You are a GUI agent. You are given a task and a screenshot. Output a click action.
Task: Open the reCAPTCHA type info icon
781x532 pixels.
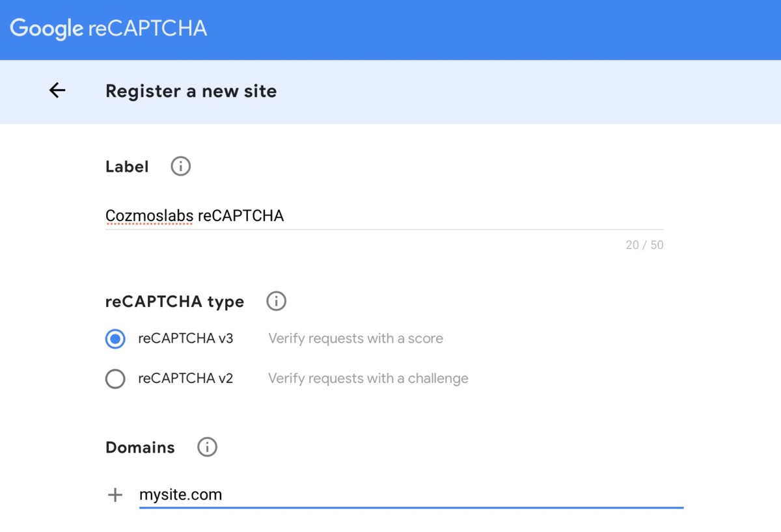coord(276,301)
